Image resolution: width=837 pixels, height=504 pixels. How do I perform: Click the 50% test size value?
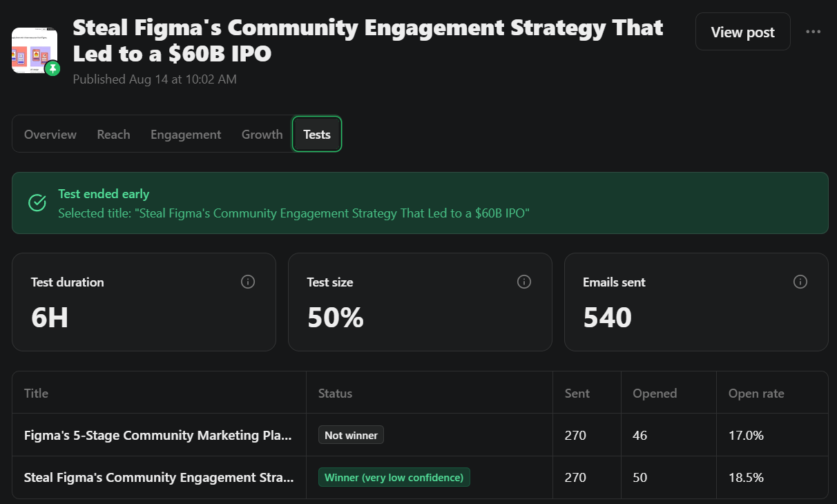coord(336,318)
